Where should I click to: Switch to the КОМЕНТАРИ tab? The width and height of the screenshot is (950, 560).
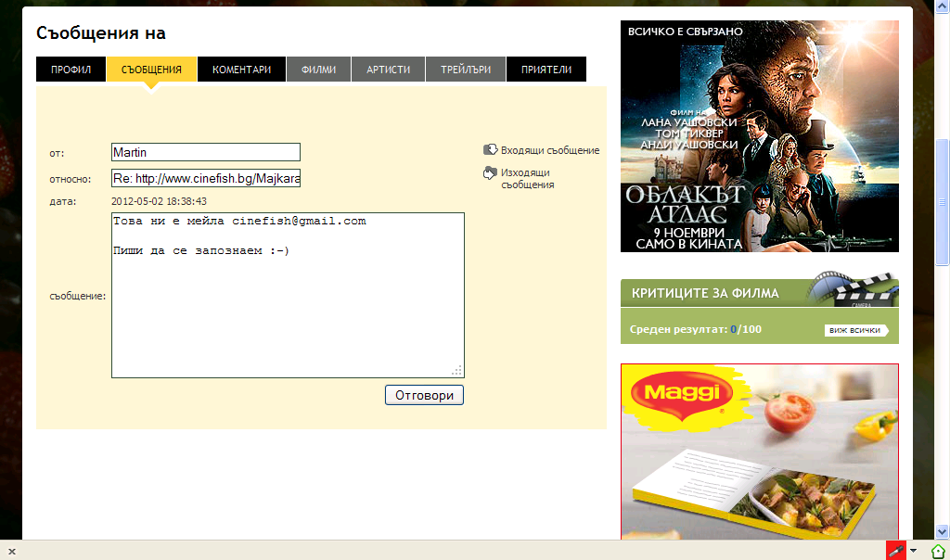pyautogui.click(x=241, y=70)
